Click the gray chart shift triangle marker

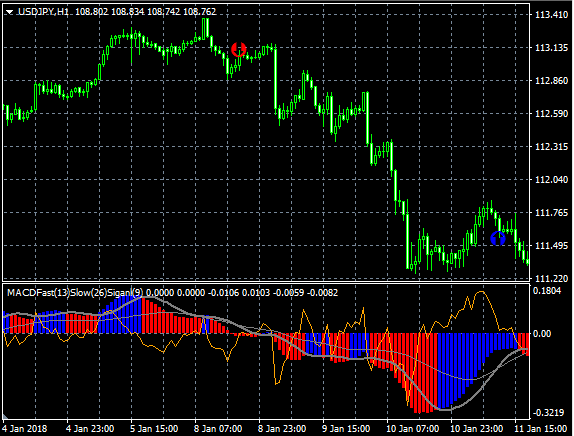pos(5,416)
